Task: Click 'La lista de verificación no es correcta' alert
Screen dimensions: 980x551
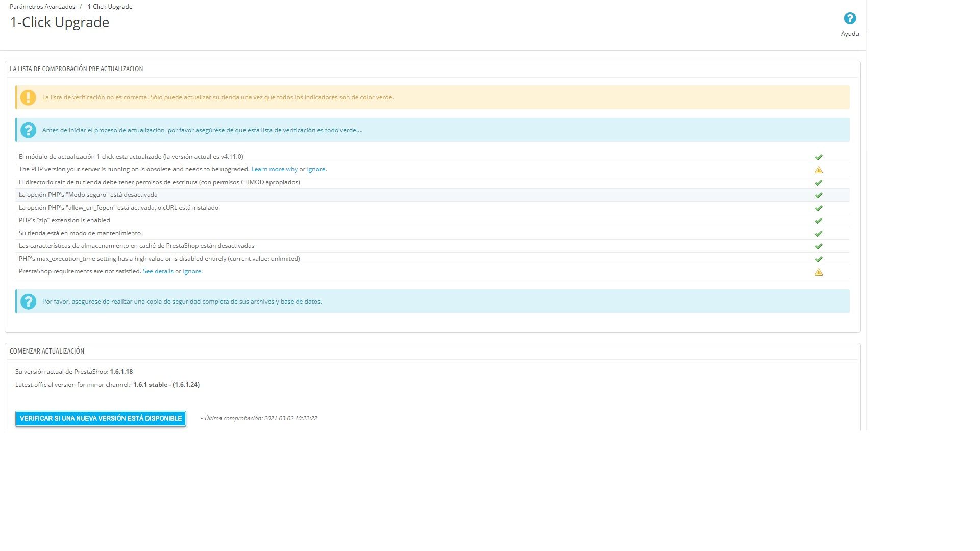Action: click(x=432, y=97)
